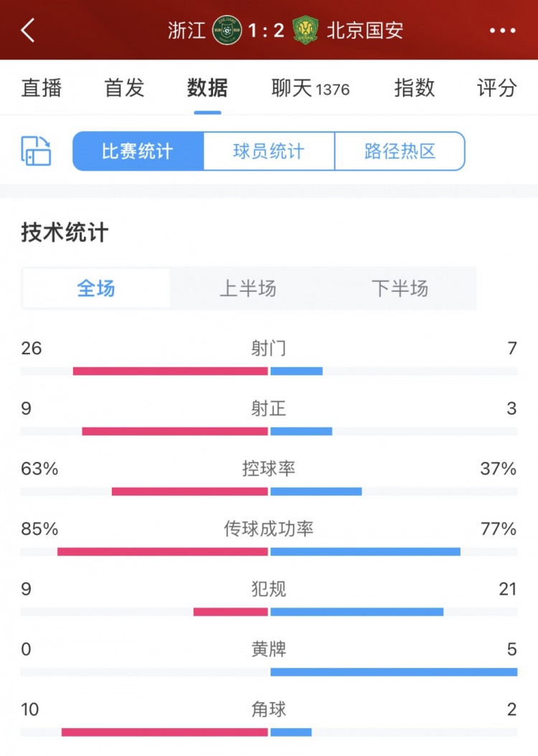
Task: Choose the 全场 full match filter
Action: (x=96, y=288)
